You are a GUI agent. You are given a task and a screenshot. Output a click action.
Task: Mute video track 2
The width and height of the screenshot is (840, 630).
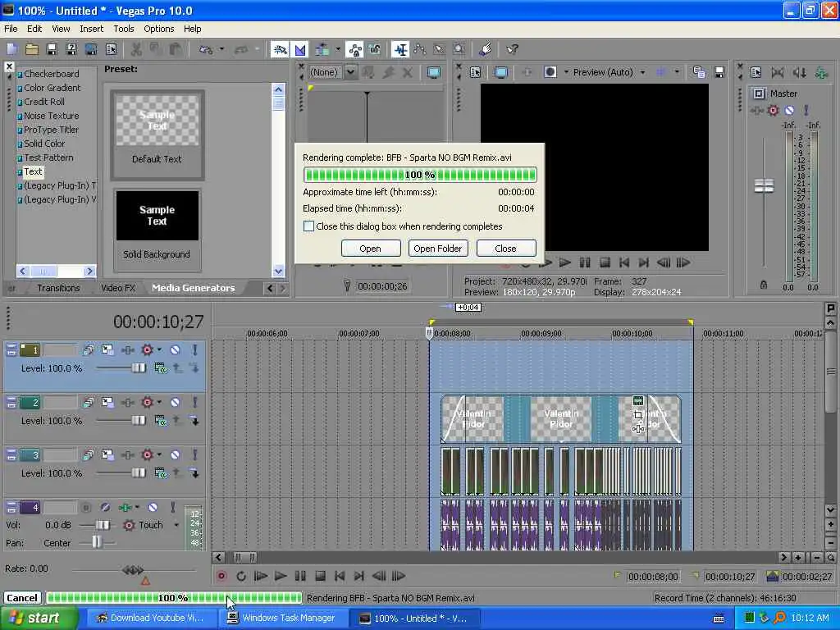[x=175, y=402]
